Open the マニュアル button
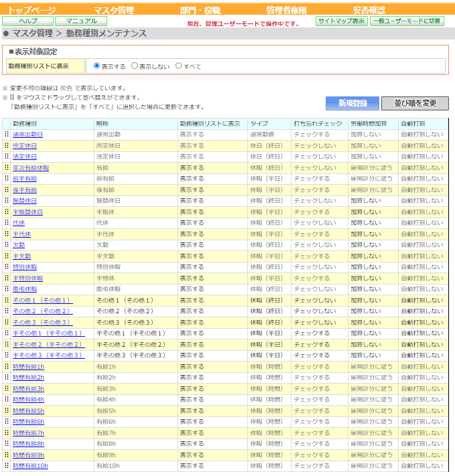455x476 pixels. (81, 21)
